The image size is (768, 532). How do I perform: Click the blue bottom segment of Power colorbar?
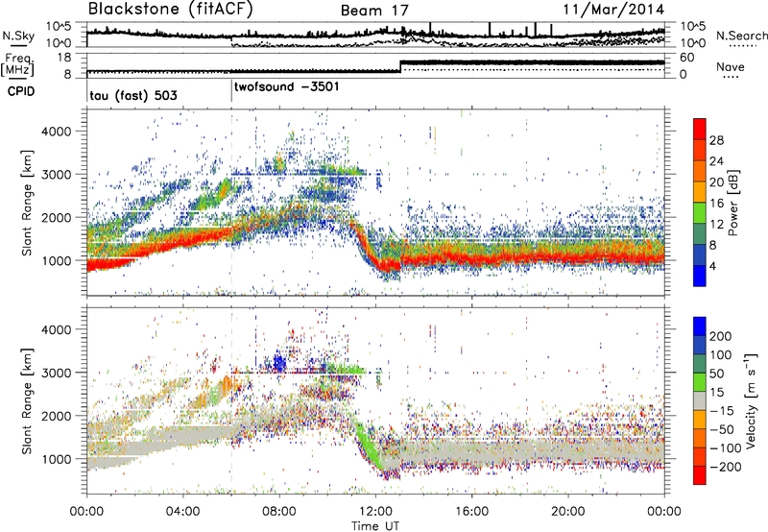point(700,276)
